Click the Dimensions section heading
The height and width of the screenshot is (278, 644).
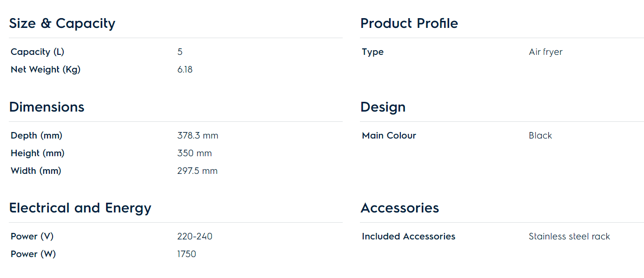46,107
